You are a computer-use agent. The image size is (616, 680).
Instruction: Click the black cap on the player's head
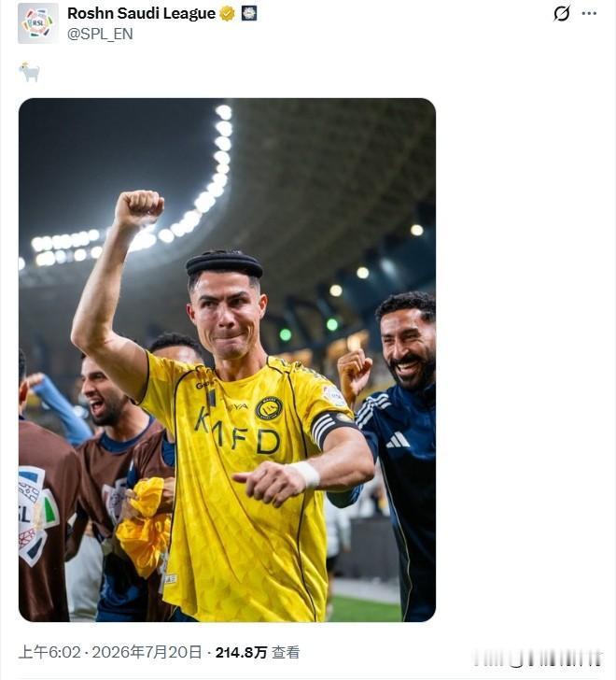click(224, 263)
